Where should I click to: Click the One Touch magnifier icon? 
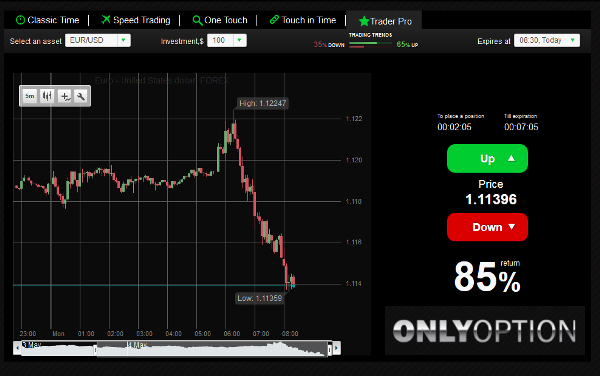click(x=197, y=20)
